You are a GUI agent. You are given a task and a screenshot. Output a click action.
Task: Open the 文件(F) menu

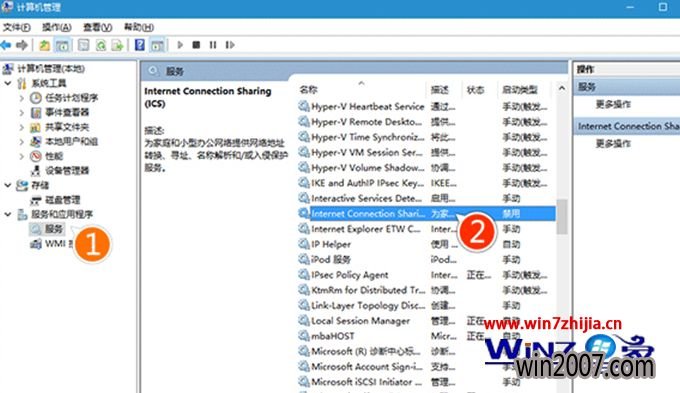[x=16, y=27]
